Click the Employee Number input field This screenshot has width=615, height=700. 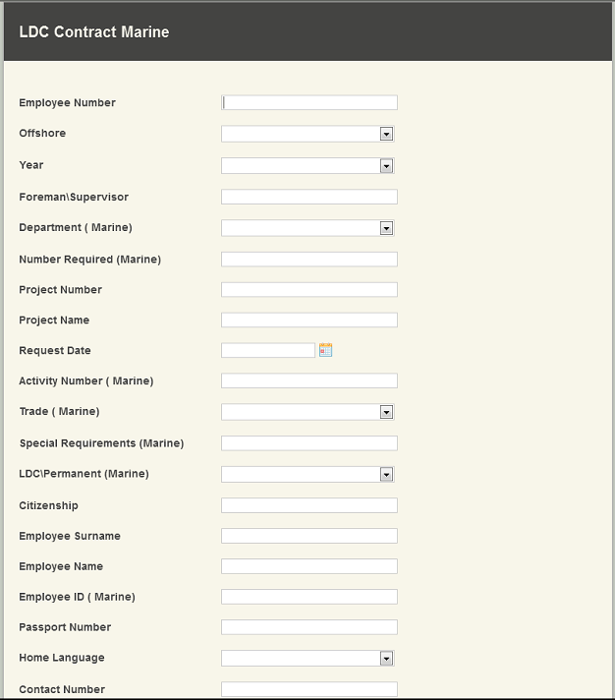309,102
